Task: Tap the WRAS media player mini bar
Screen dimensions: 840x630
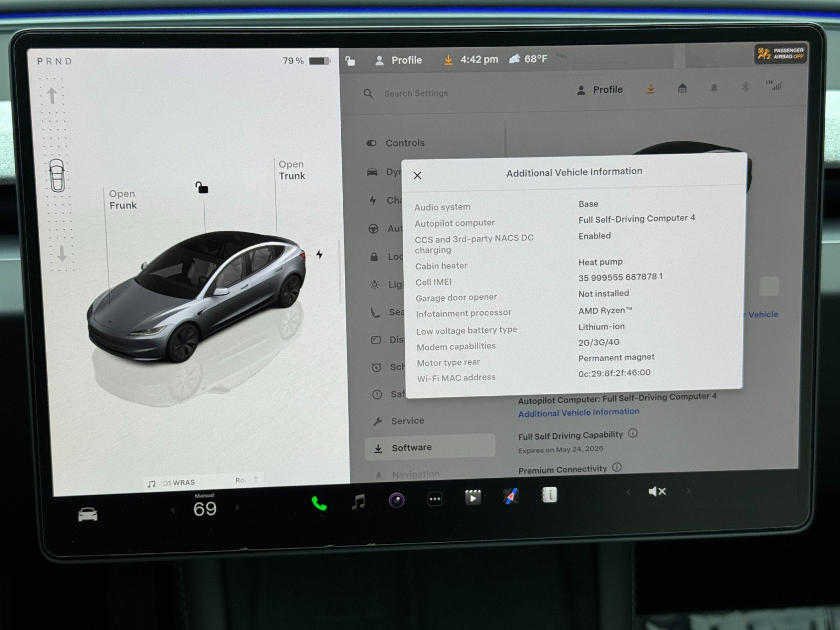Action: point(203,481)
